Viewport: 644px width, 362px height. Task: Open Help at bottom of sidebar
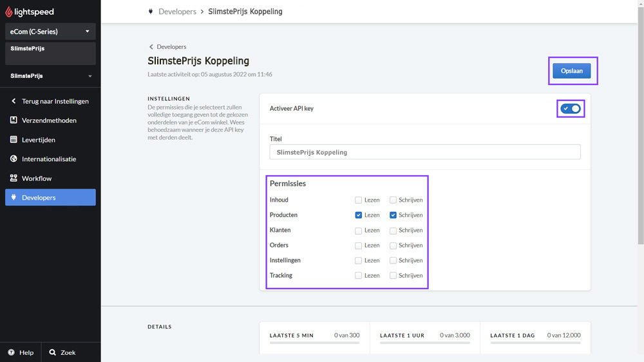point(21,352)
